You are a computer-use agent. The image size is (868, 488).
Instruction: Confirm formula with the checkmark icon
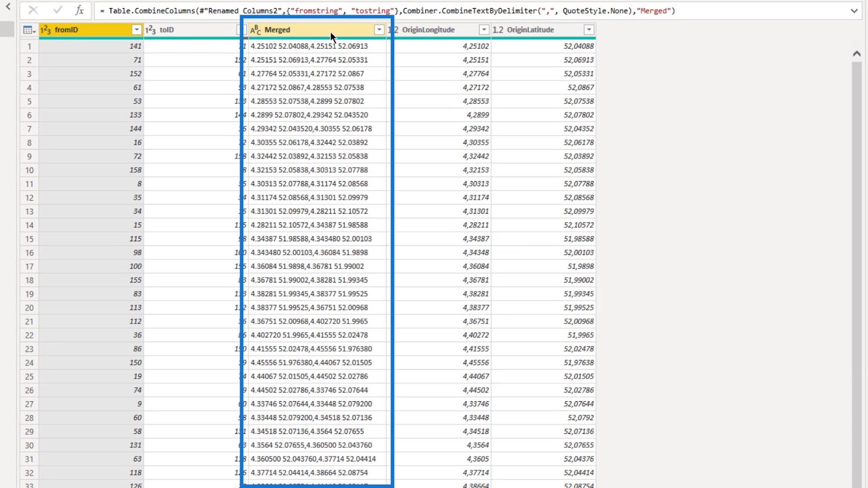click(x=58, y=10)
